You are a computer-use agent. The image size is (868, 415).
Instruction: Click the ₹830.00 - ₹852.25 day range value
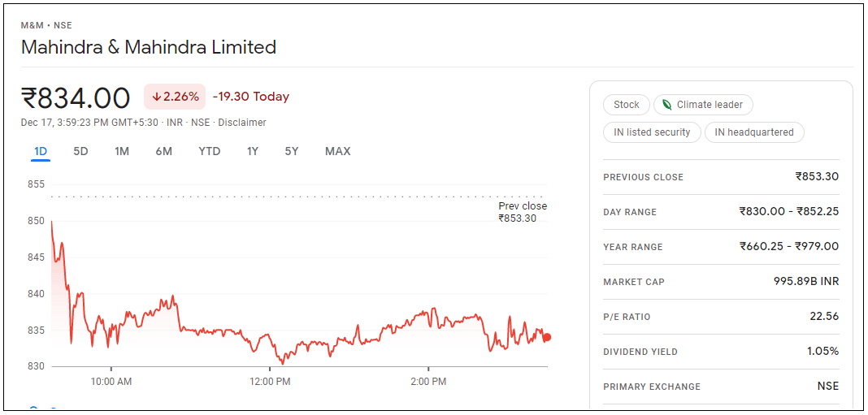pos(789,211)
